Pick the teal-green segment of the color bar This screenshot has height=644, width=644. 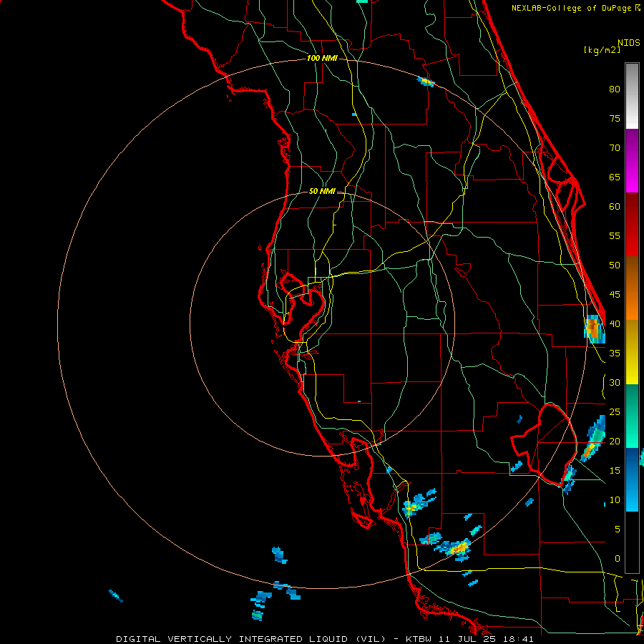(x=632, y=416)
